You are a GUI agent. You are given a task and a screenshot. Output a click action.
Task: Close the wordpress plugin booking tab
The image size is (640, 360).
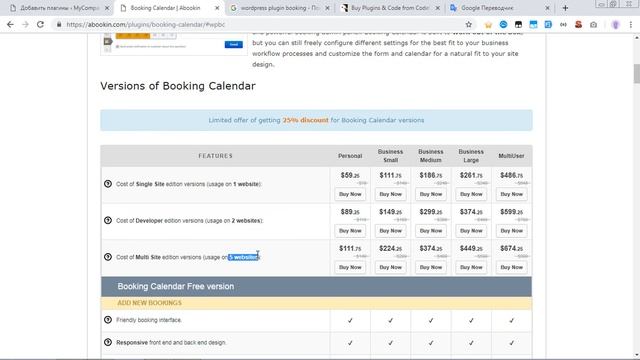(x=327, y=8)
